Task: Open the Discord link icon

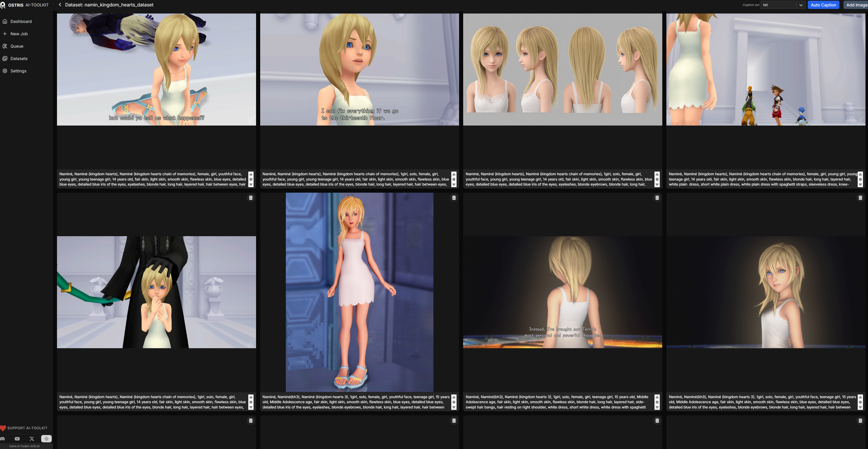Action: tap(3, 439)
